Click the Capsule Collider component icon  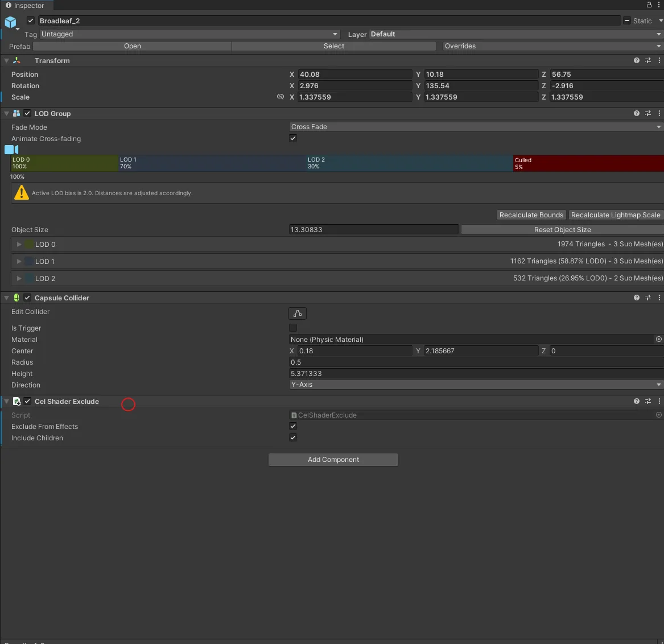click(17, 298)
